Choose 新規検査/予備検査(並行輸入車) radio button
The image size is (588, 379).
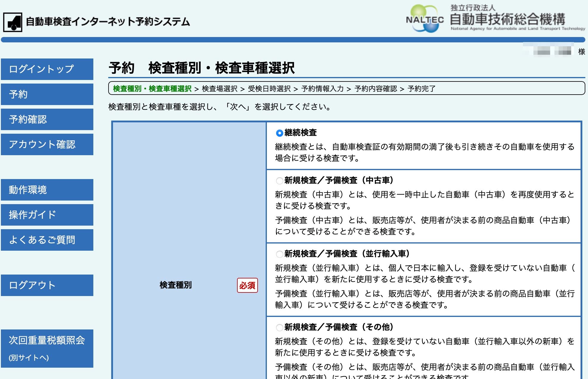(x=279, y=254)
